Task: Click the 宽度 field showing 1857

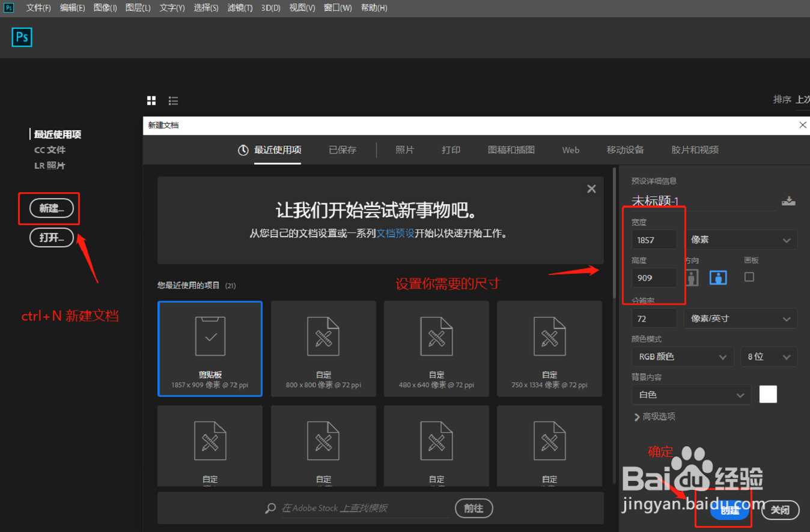Action: (654, 240)
